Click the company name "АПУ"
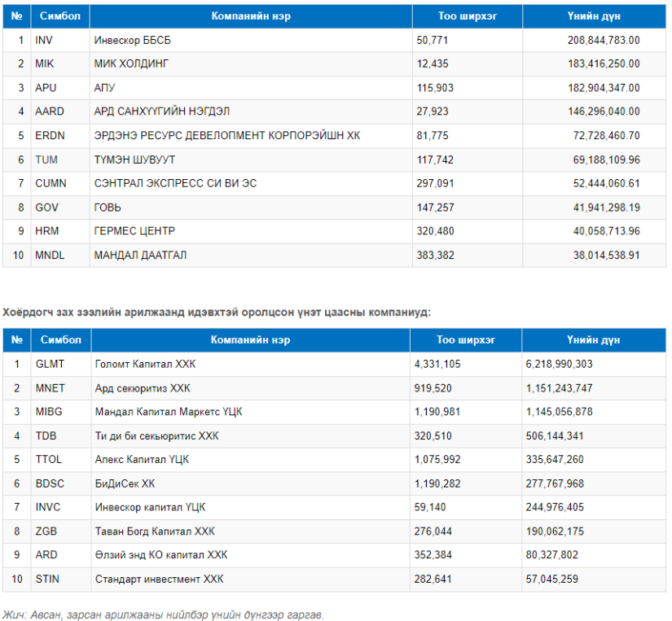672x621 pixels. pos(105,88)
